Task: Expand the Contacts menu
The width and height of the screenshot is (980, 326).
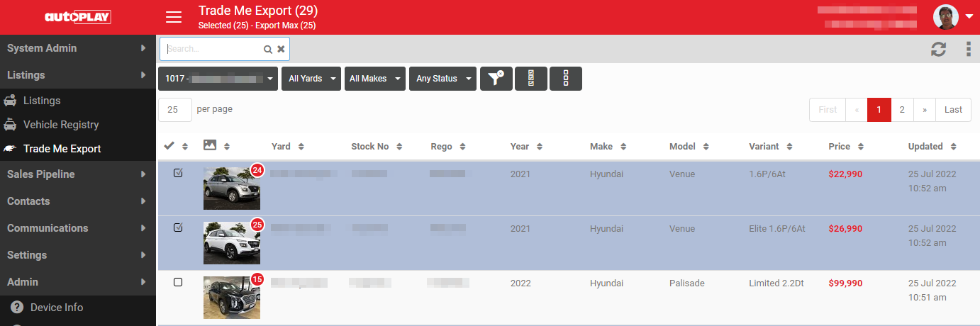Action: pyautogui.click(x=78, y=201)
